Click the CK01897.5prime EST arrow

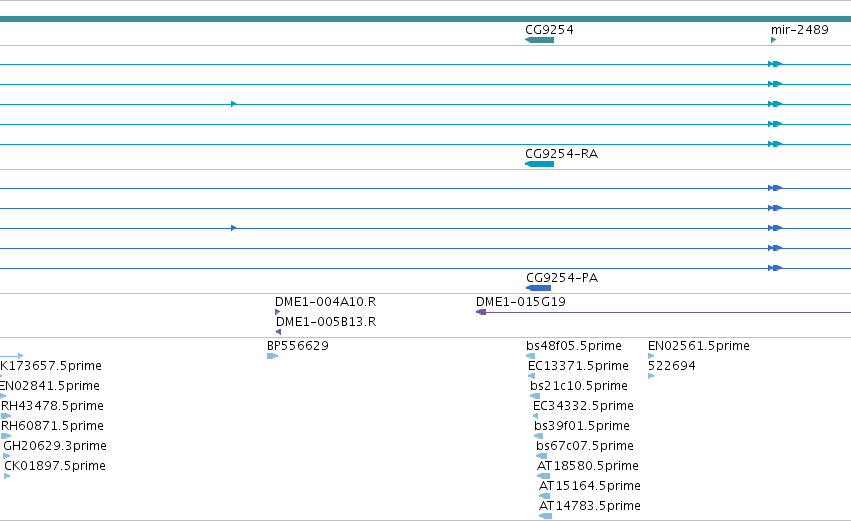click(7, 476)
